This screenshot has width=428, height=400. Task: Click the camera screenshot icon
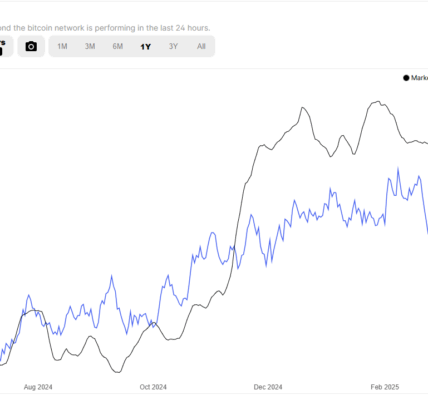click(x=31, y=46)
